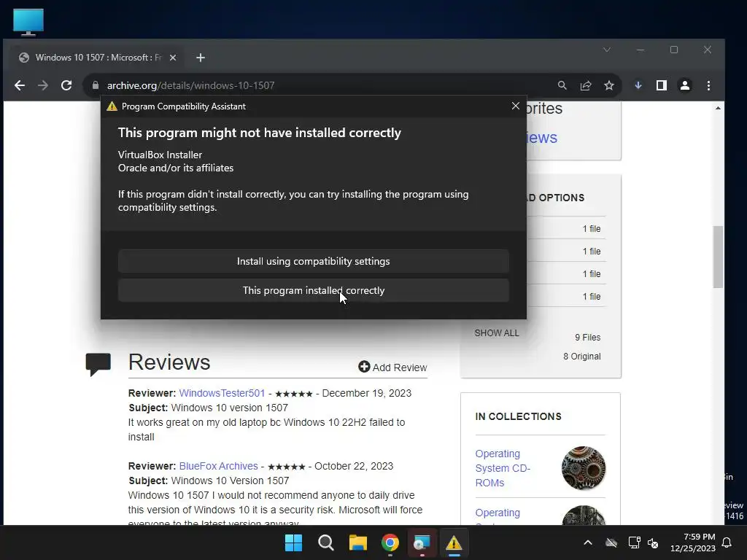Click SHOW ALL download options
The image size is (747, 560).
(496, 332)
